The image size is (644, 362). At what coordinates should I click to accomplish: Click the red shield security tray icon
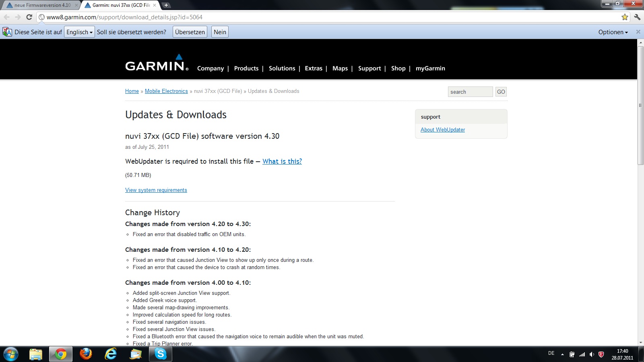click(x=601, y=354)
